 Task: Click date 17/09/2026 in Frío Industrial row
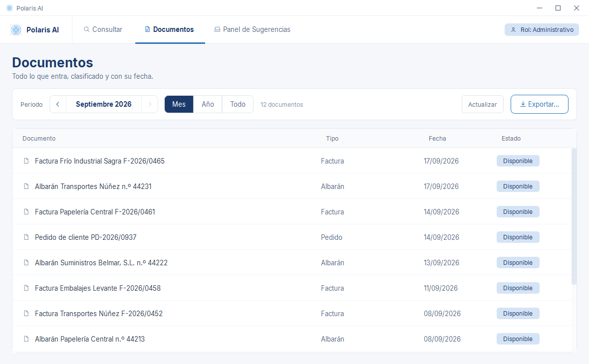pyautogui.click(x=441, y=161)
